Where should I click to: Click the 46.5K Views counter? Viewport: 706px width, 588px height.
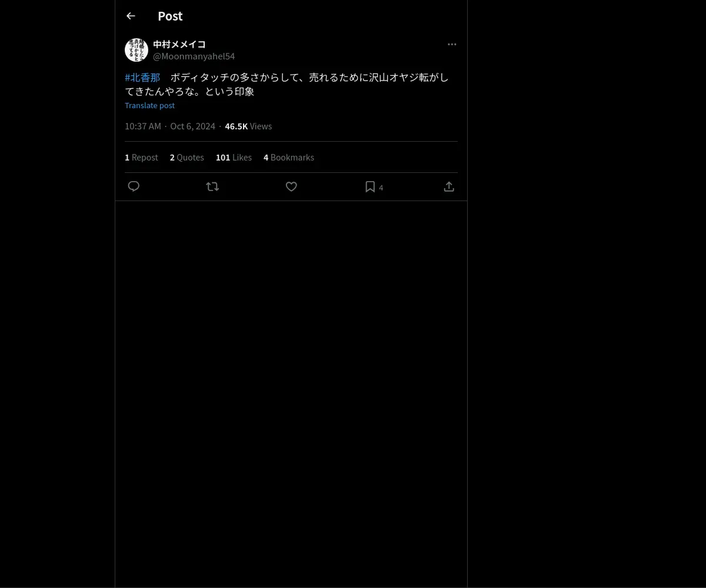[248, 126]
